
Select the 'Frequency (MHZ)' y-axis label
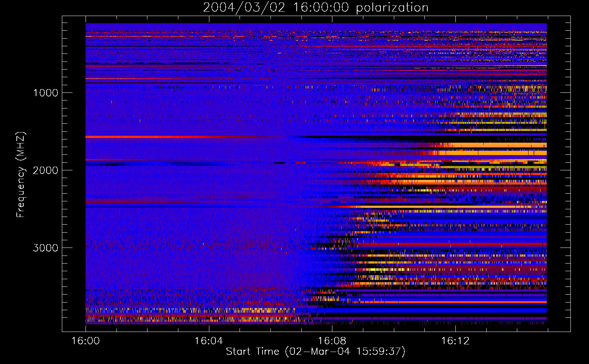20,175
